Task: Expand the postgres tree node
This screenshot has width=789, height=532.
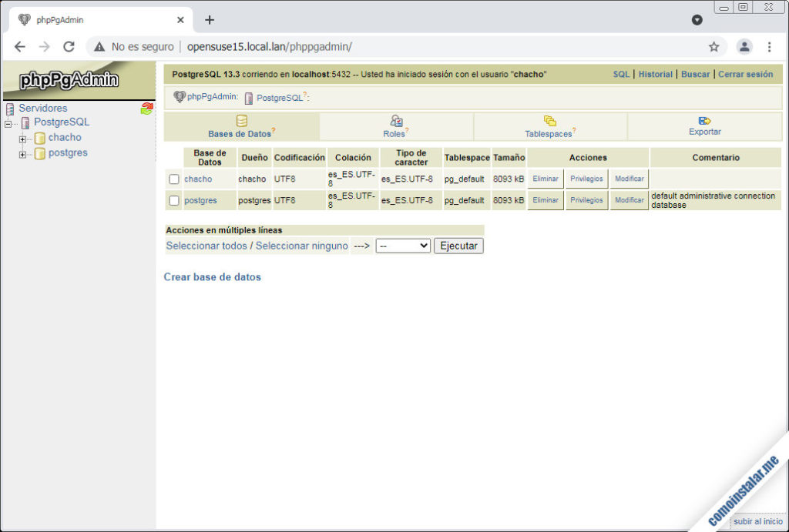Action: [23, 154]
